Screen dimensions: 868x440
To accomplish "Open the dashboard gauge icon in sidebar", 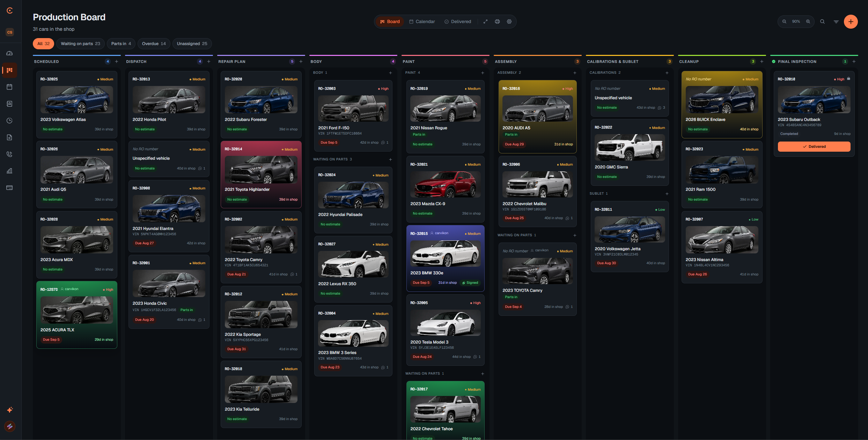I will pyautogui.click(x=9, y=53).
